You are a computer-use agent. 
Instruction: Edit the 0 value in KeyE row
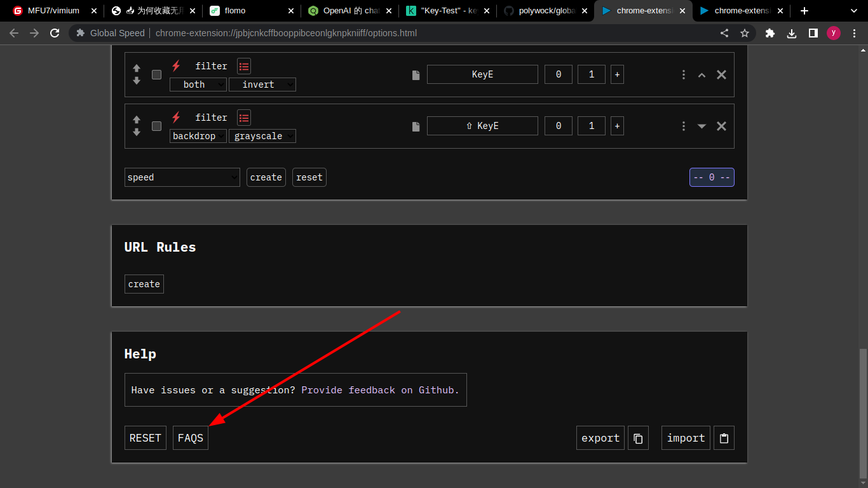559,74
